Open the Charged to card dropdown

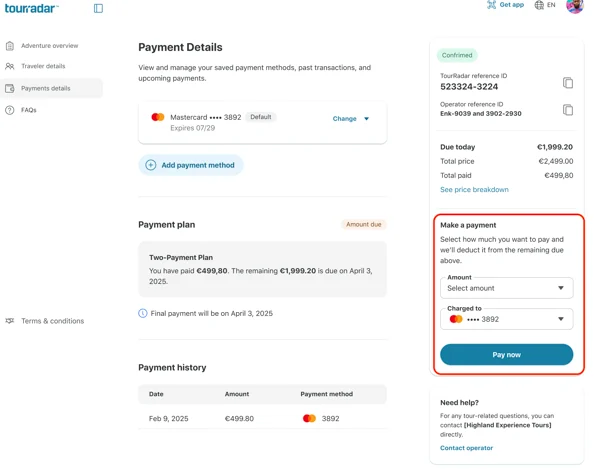click(507, 319)
